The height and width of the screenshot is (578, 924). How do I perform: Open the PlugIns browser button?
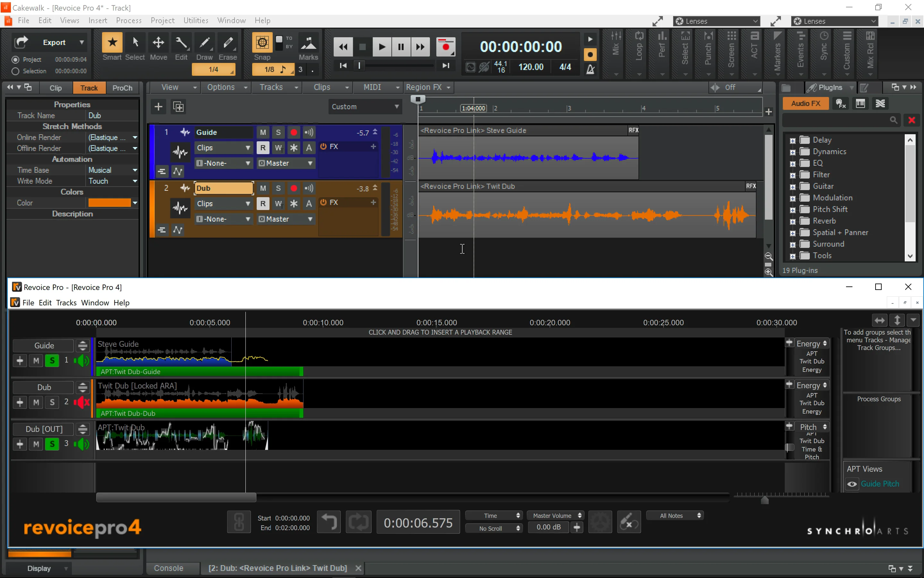829,88
